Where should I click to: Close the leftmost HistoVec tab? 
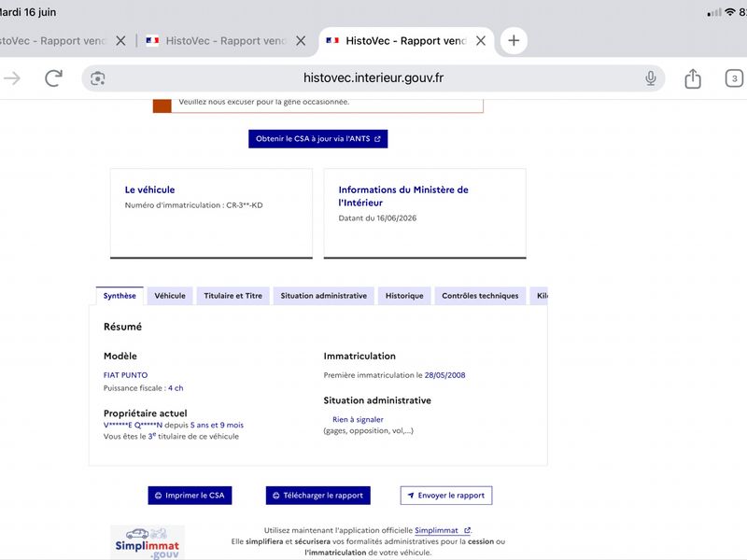pos(120,41)
